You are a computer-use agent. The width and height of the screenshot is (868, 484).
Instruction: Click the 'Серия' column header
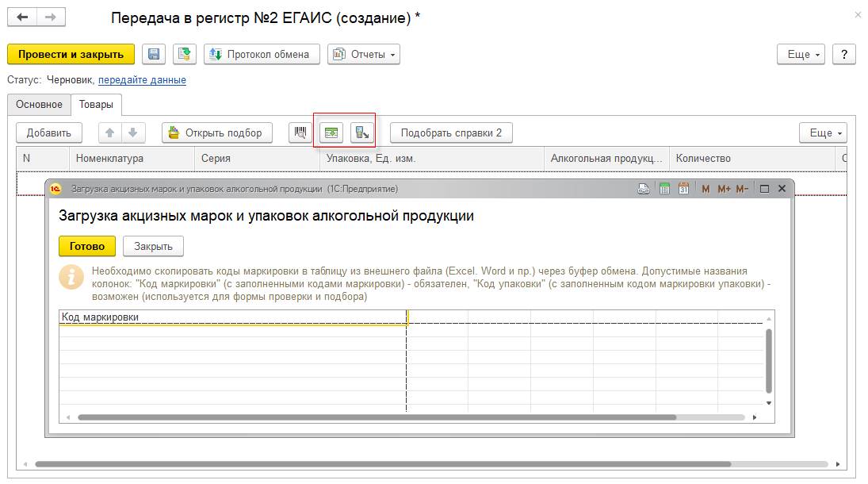click(257, 159)
